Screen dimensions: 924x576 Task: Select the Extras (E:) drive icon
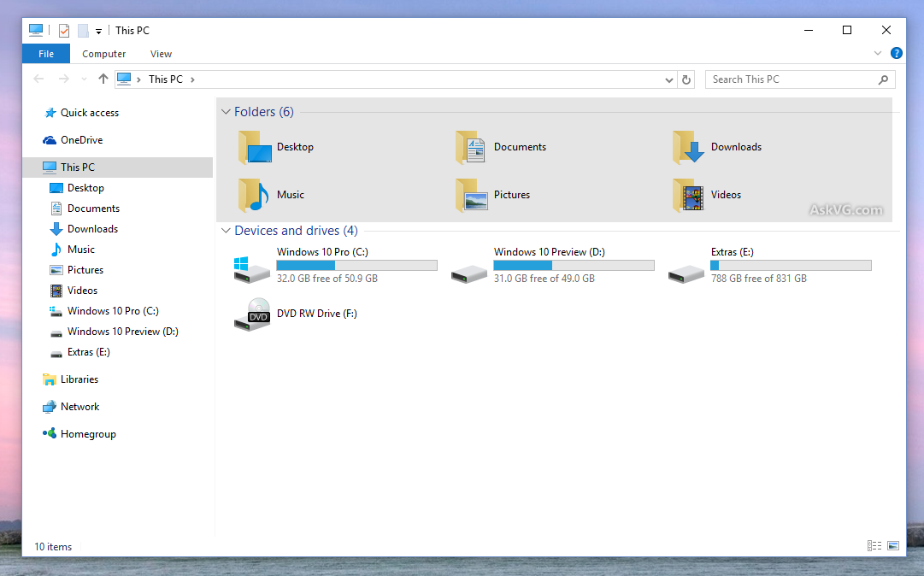(x=686, y=274)
